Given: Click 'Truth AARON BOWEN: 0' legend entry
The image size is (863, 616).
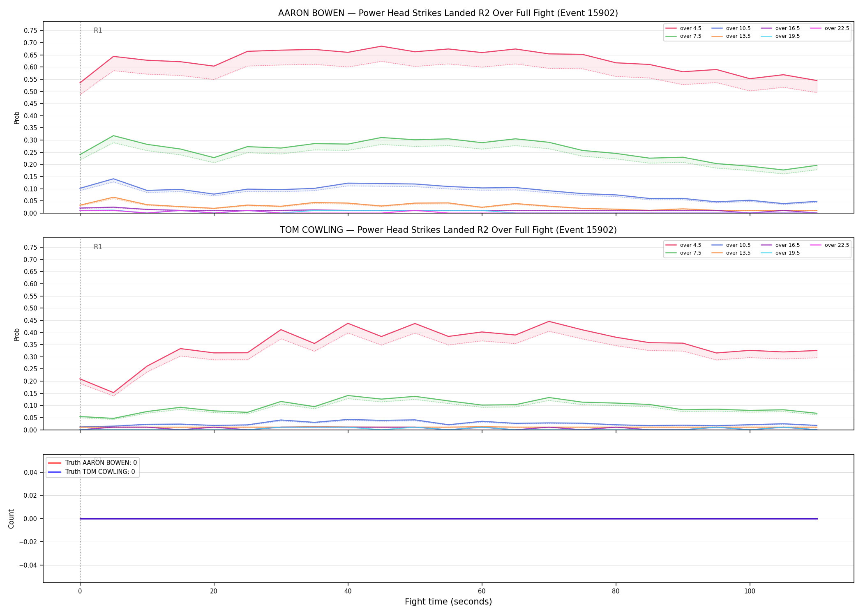Looking at the screenshot, I should [92, 463].
